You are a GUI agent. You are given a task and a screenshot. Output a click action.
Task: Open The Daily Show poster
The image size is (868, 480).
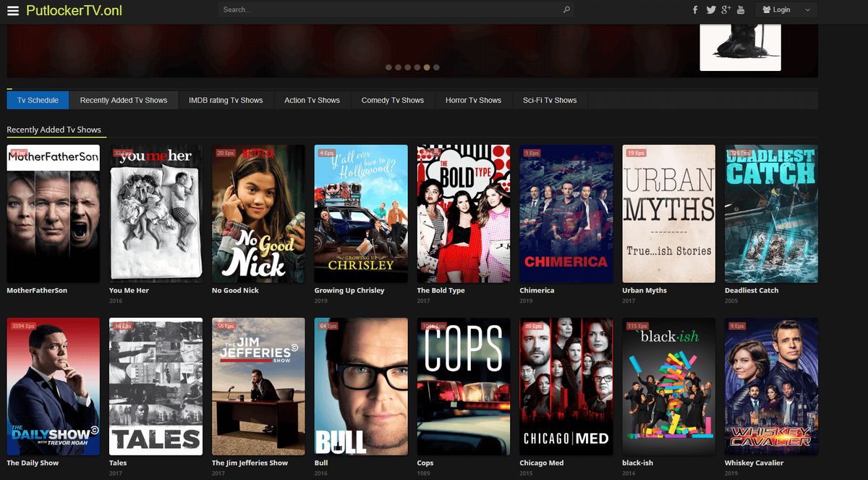54,387
